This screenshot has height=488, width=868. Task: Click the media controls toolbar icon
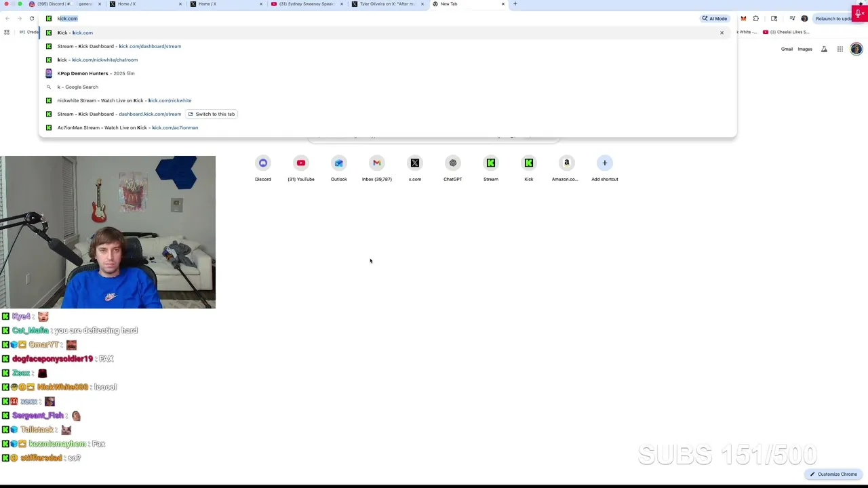(x=792, y=18)
